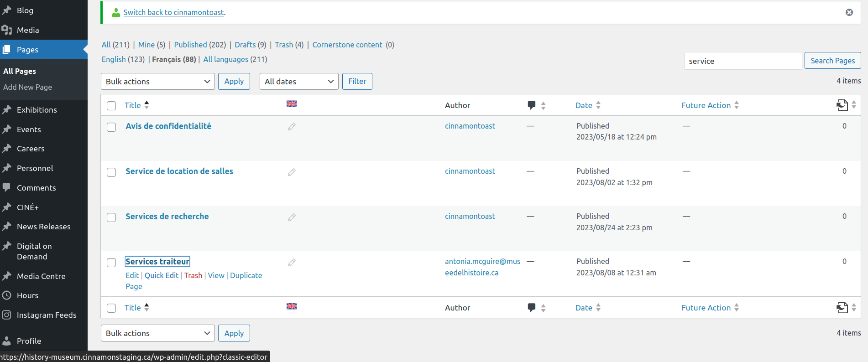Show the Published pages filter

[191, 45]
